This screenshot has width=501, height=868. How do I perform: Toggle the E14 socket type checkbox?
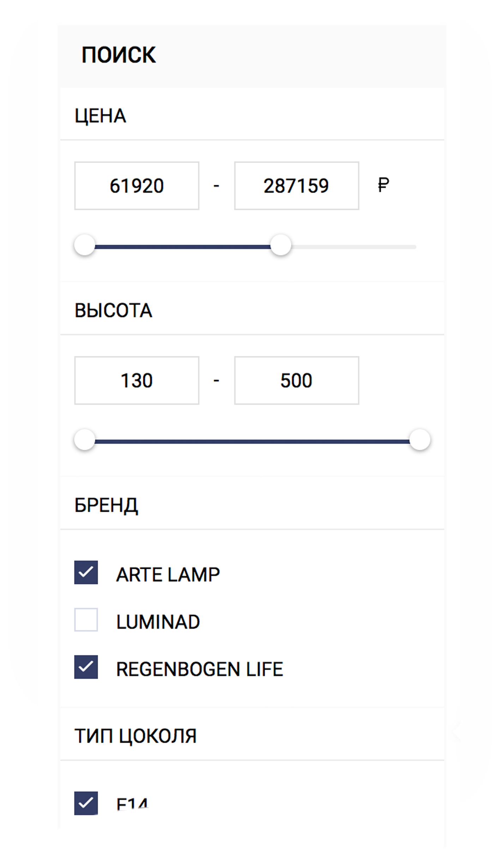pyautogui.click(x=86, y=803)
